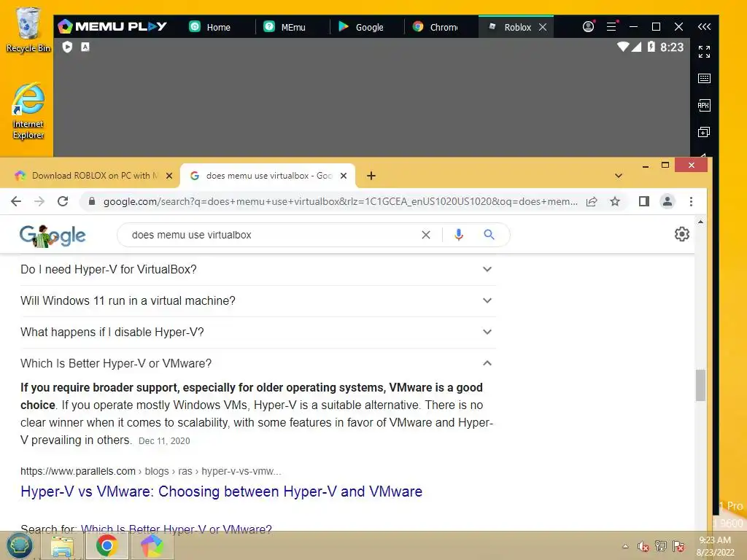
Task: Click muted volume icon in system tray
Action: (643, 546)
